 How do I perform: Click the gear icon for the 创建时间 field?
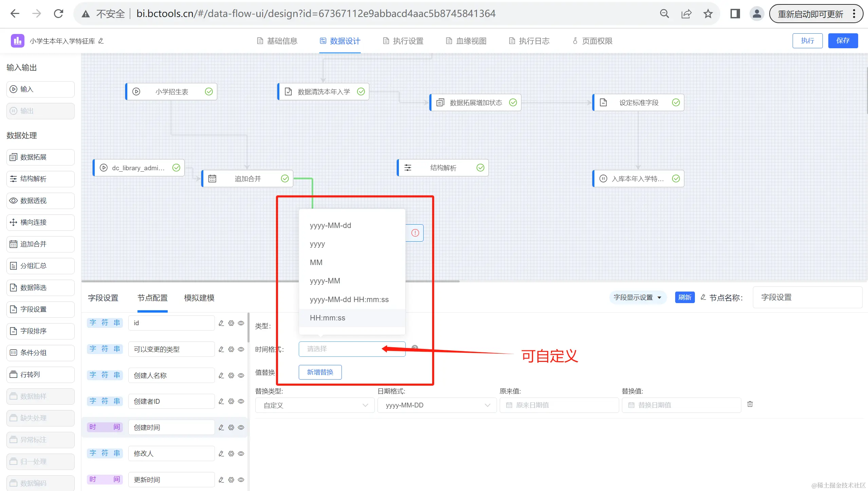231,427
